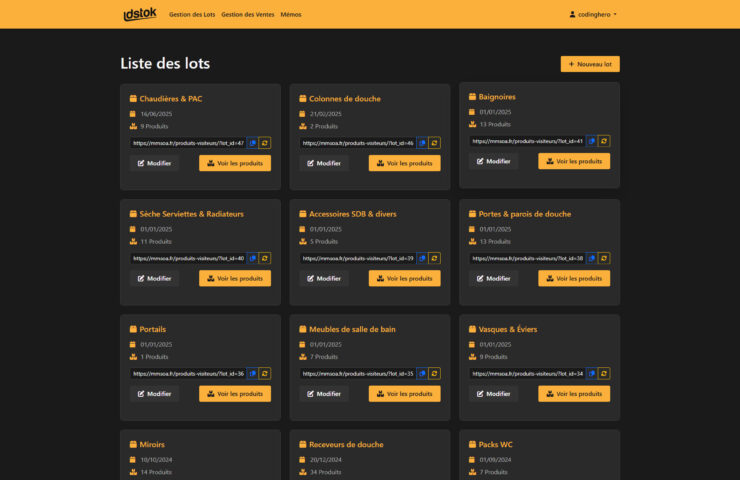Edit Portes & parois de douche lot

tap(493, 278)
